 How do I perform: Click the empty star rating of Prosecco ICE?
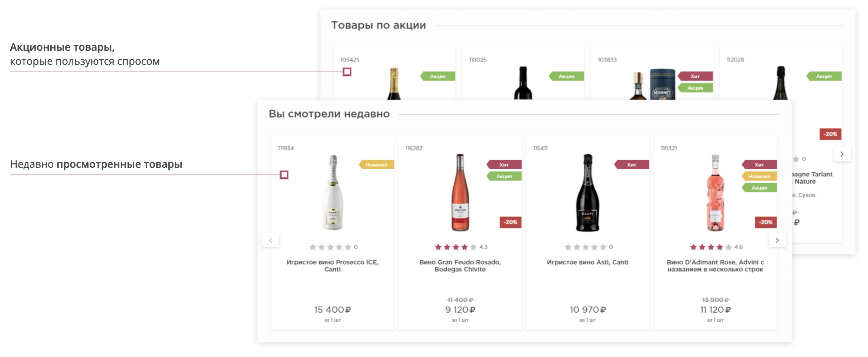[x=330, y=247]
